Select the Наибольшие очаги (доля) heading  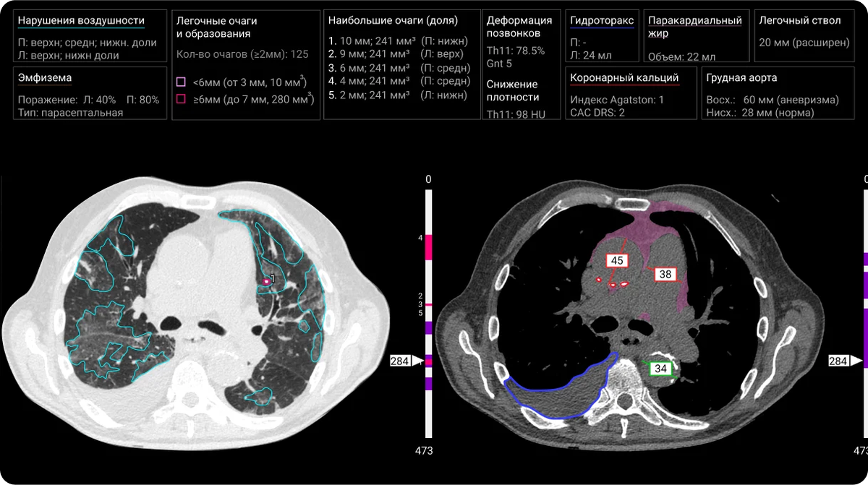393,20
